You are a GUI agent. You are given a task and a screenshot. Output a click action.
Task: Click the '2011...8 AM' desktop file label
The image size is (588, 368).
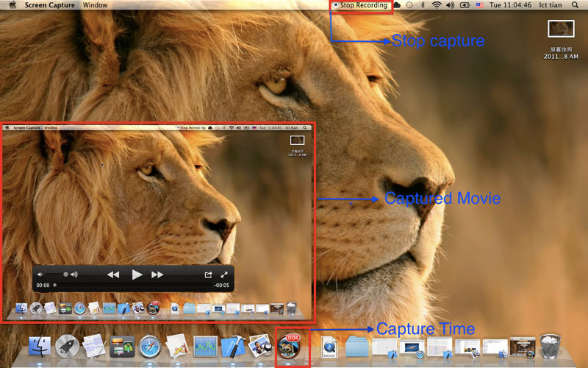click(561, 57)
